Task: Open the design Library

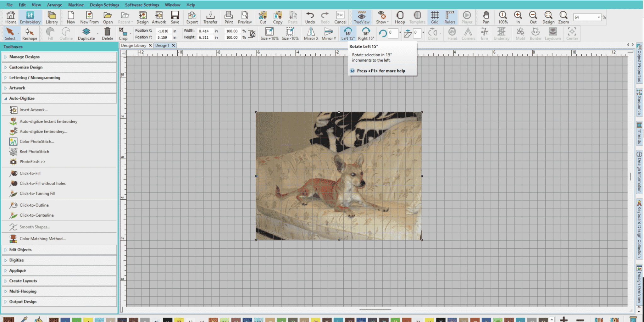Action: [52, 17]
